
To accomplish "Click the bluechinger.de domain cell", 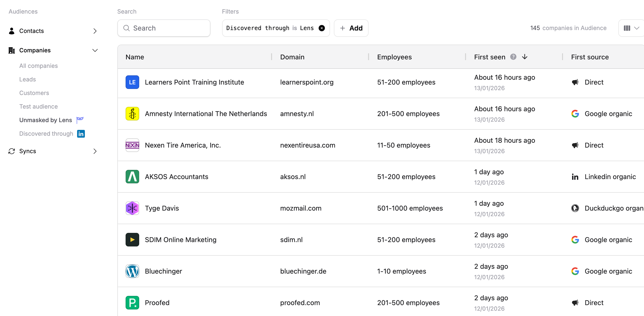I will pos(303,271).
